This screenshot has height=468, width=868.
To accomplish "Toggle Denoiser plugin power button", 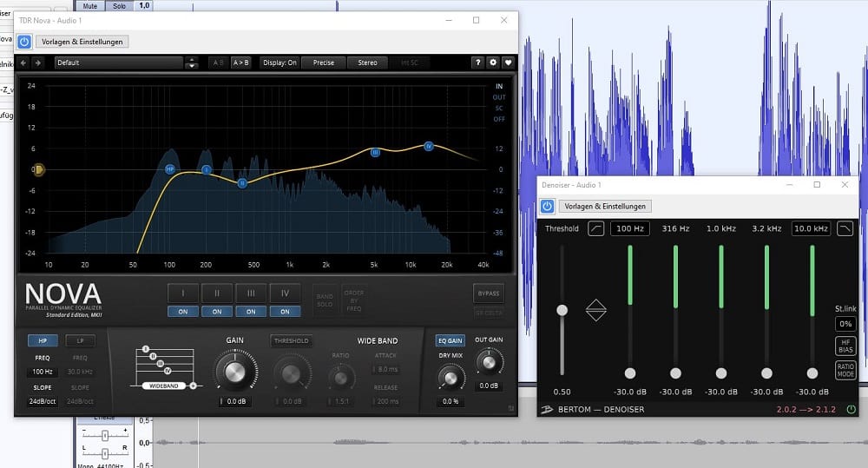I will (547, 206).
